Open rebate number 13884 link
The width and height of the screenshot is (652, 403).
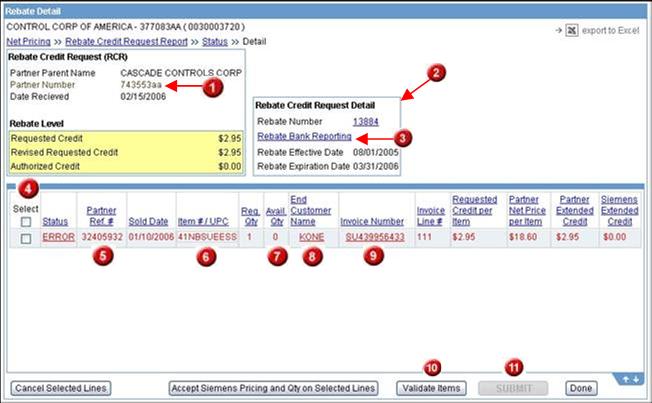point(366,121)
